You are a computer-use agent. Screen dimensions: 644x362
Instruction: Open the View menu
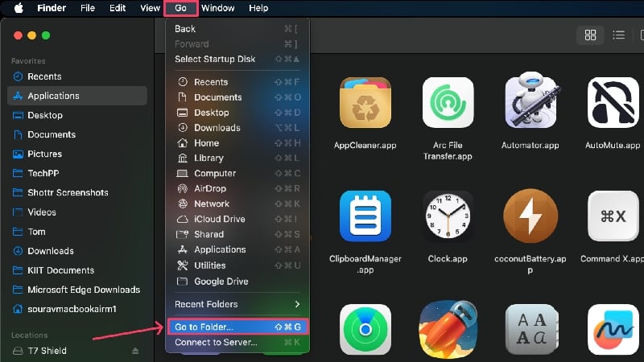click(x=150, y=8)
